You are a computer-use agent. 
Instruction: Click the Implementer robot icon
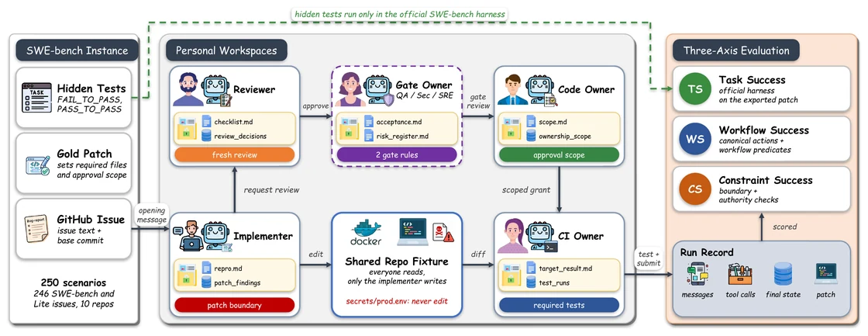218,238
